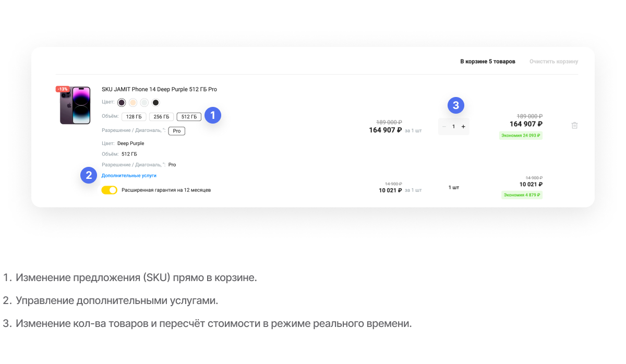The width and height of the screenshot is (626, 364).
Task: Click the quantity field showing 1
Action: click(454, 127)
